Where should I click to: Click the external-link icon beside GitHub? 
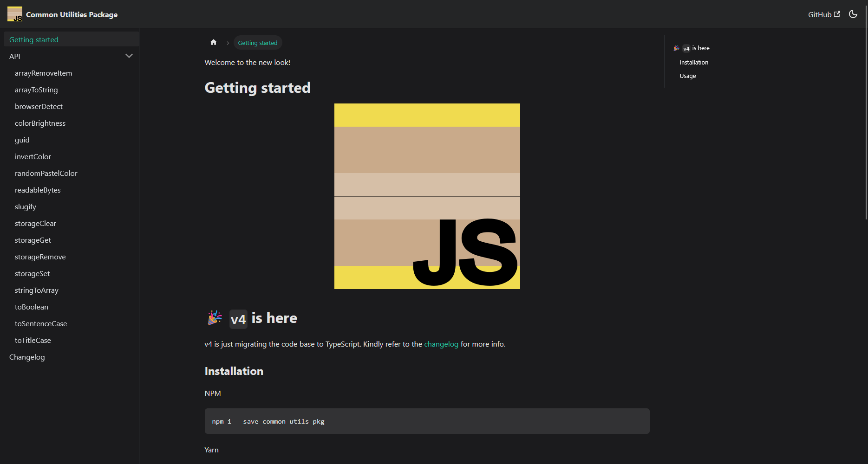click(x=837, y=14)
